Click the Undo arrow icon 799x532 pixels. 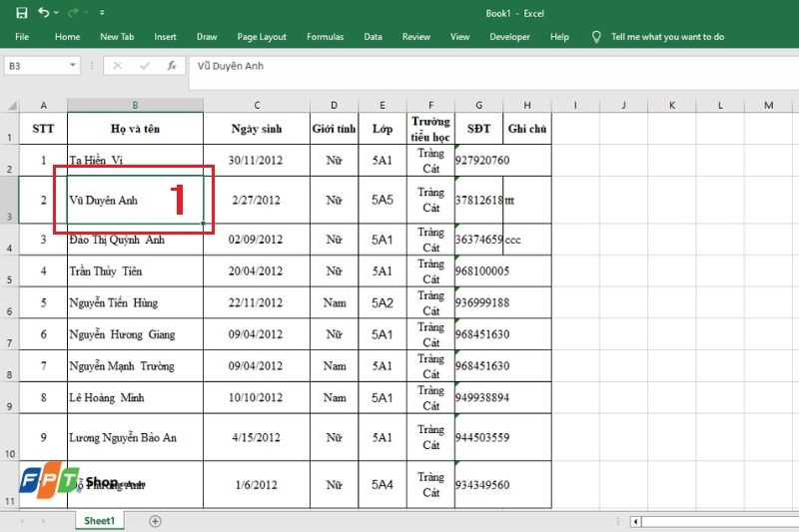(x=44, y=12)
